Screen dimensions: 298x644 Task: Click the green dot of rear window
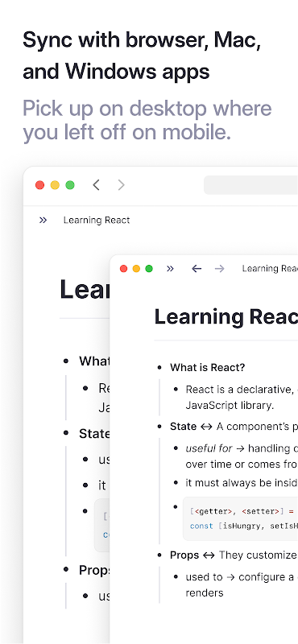point(70,185)
